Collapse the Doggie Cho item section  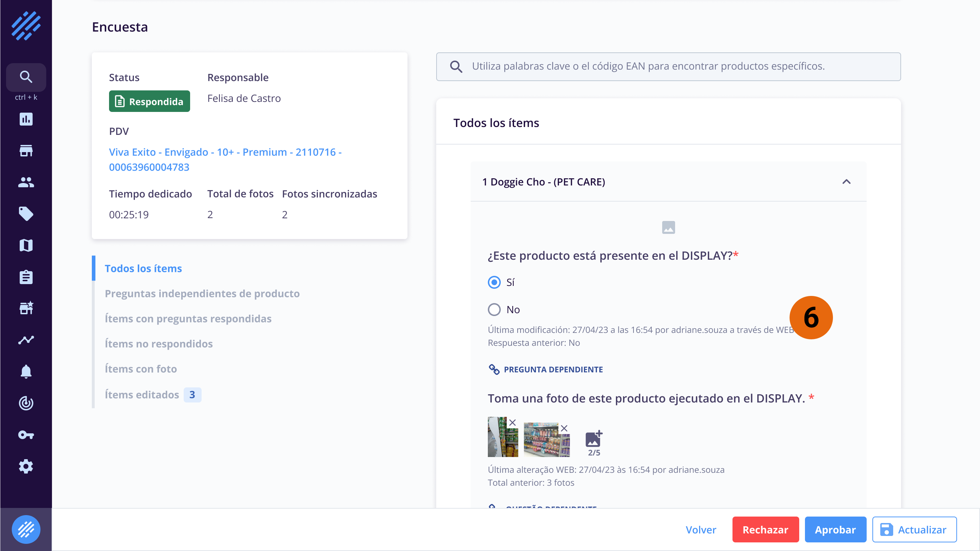click(846, 182)
